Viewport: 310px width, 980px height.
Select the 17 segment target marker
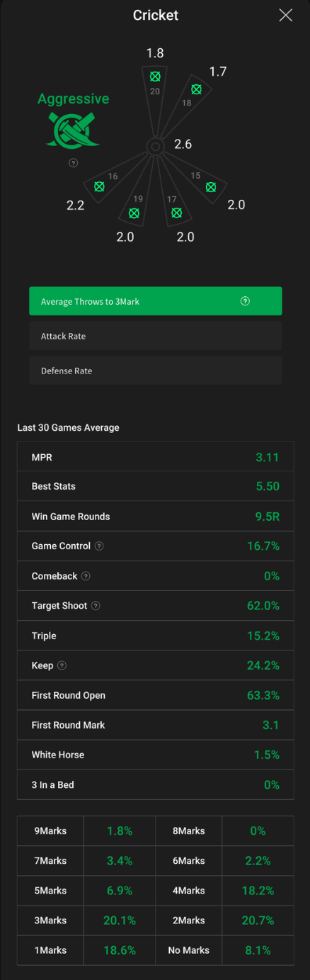click(176, 213)
